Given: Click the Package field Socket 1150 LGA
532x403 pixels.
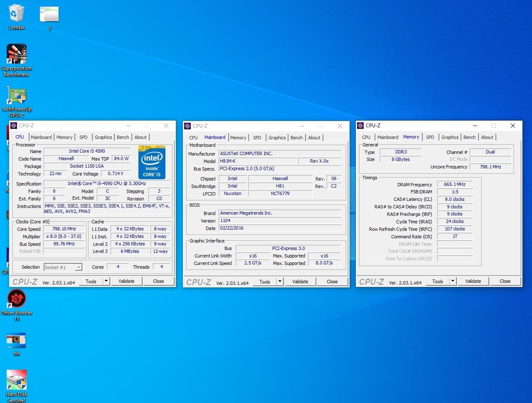Looking at the screenshot, I should [x=87, y=166].
